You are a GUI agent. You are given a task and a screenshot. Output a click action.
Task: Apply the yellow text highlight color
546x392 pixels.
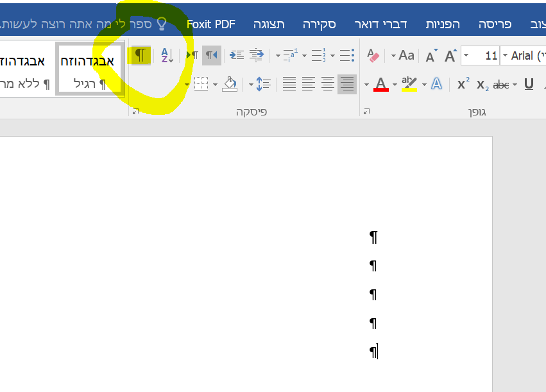click(x=409, y=84)
